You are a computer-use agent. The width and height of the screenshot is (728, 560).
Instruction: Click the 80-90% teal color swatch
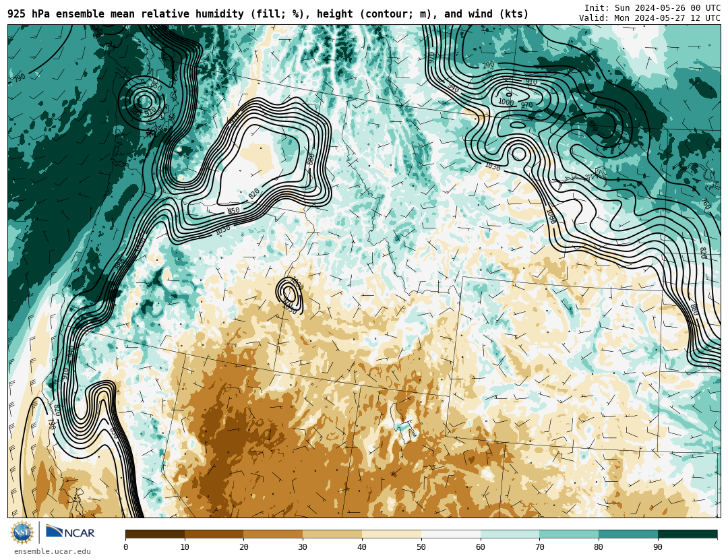point(628,534)
